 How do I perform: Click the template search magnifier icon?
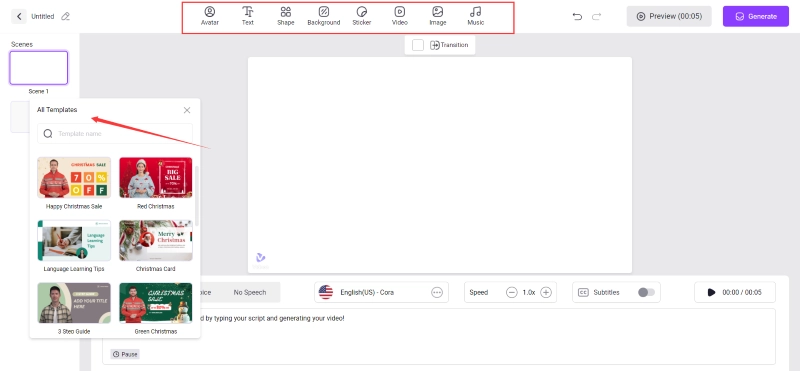[48, 134]
